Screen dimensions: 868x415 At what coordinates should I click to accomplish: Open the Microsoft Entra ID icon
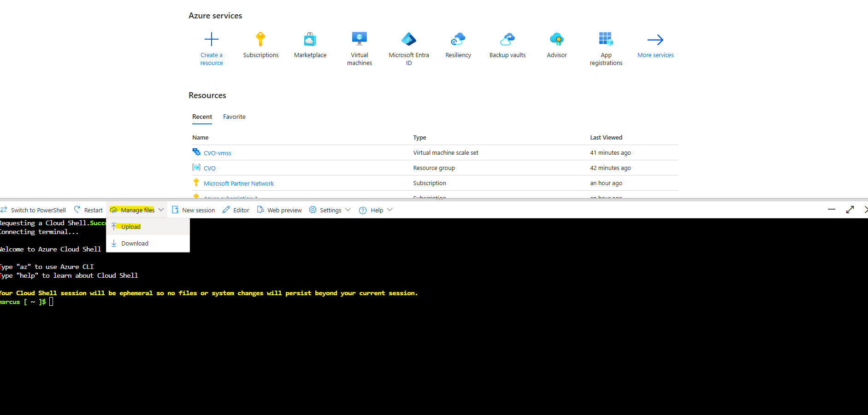[x=408, y=39]
